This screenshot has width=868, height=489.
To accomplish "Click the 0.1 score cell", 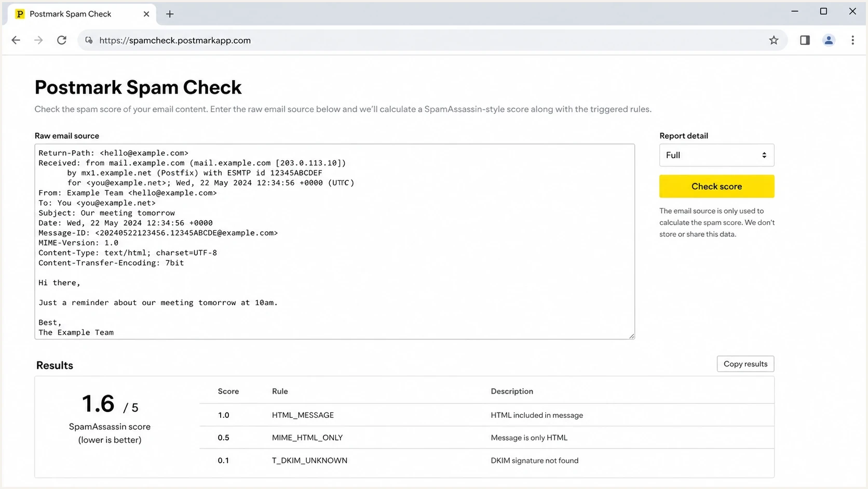I will click(223, 460).
